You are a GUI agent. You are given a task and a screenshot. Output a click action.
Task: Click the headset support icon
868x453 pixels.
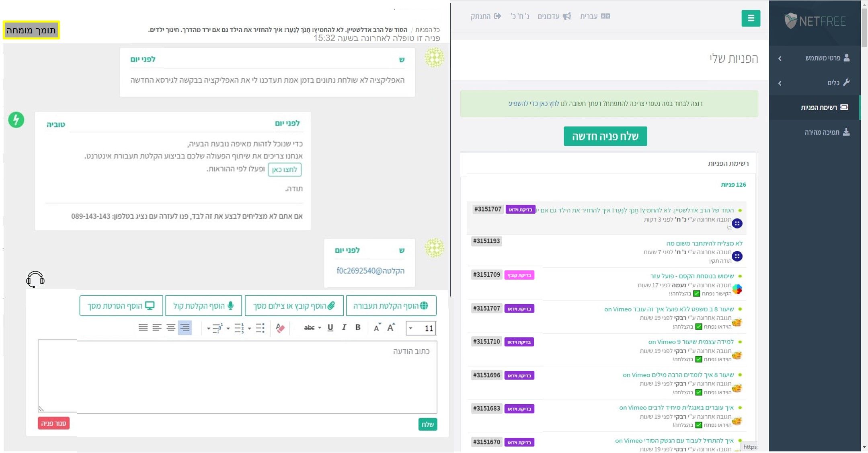pyautogui.click(x=35, y=279)
